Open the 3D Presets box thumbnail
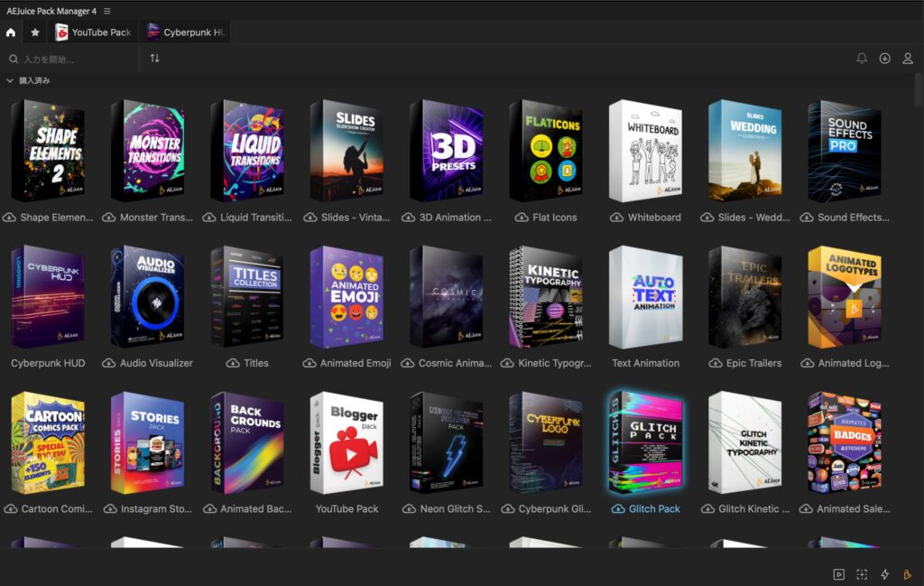Image resolution: width=924 pixels, height=586 pixels. [446, 151]
